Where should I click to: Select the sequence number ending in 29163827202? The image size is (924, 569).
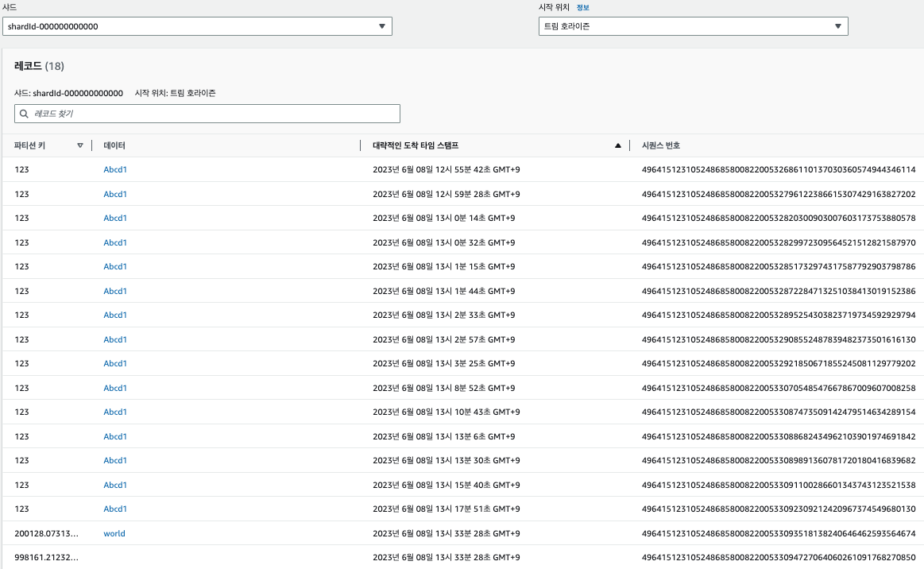(779, 194)
